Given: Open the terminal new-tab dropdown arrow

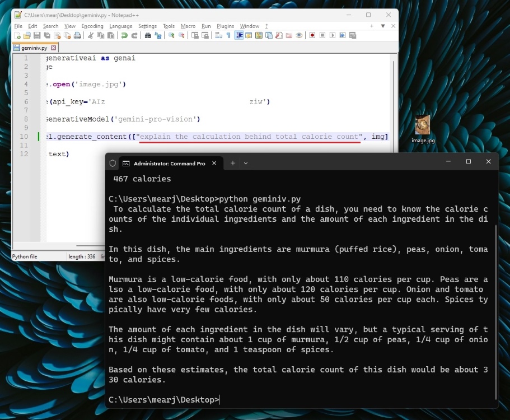Looking at the screenshot, I should coord(246,163).
